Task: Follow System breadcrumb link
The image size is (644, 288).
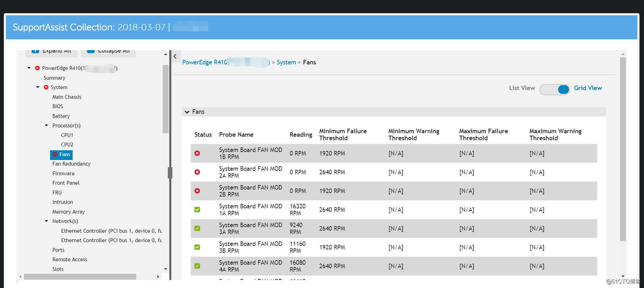Action: click(286, 62)
